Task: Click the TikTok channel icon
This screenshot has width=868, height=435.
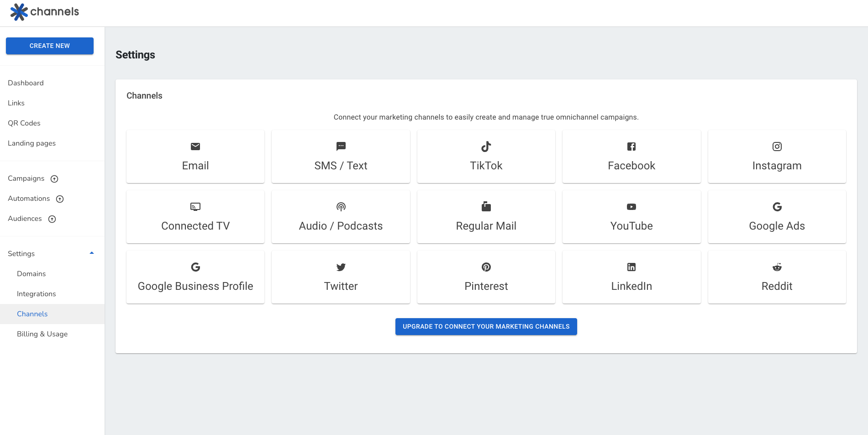Action: tap(486, 147)
